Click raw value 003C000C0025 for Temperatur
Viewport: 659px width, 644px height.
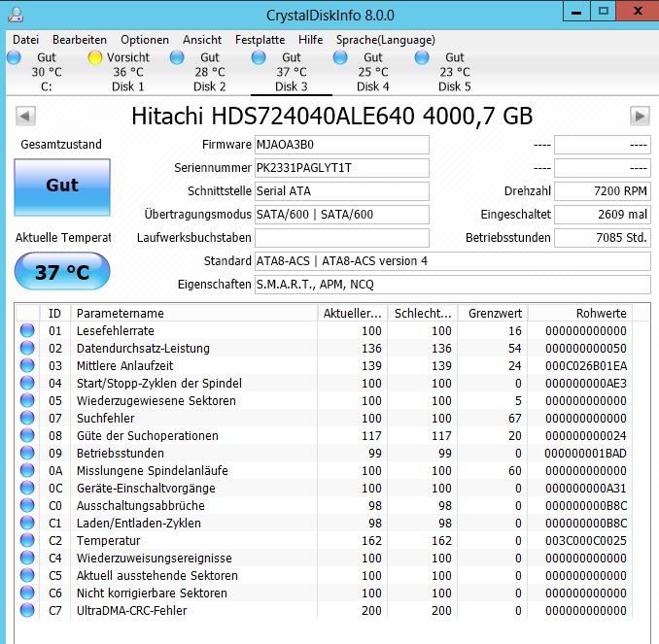coord(586,541)
